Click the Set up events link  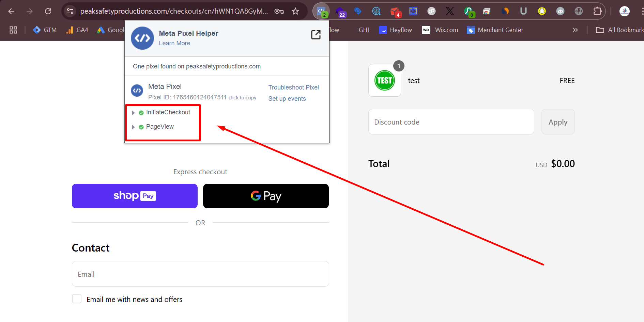[x=287, y=99]
